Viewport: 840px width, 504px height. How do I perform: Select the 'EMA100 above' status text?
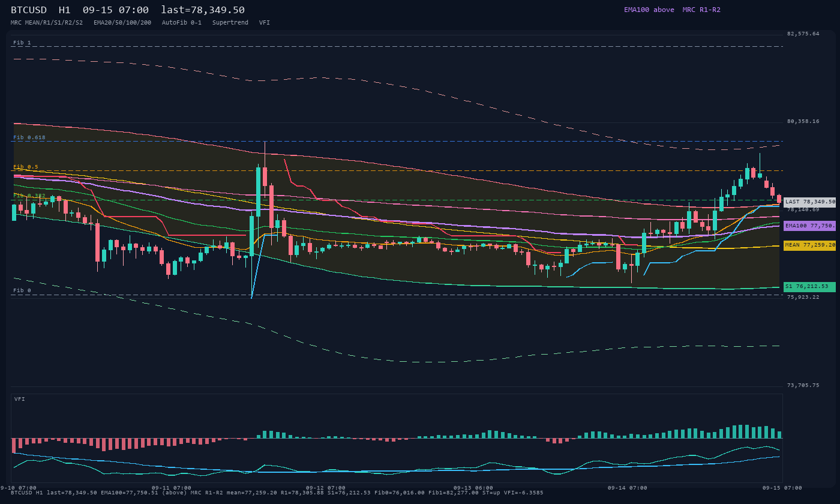click(649, 10)
